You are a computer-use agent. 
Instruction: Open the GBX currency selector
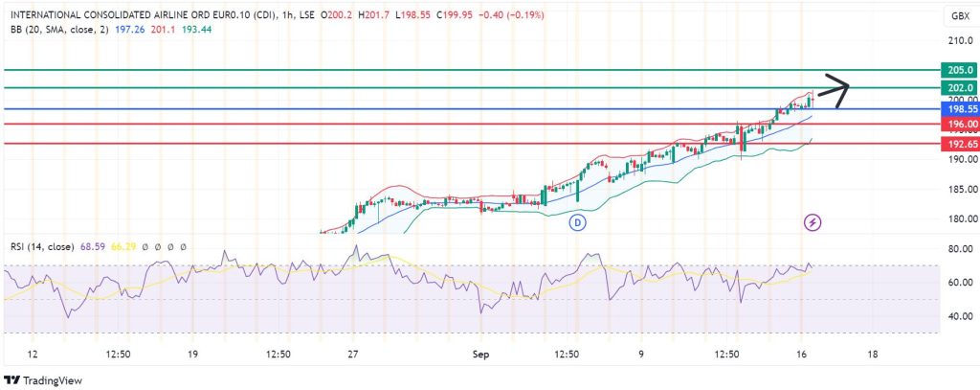(958, 16)
